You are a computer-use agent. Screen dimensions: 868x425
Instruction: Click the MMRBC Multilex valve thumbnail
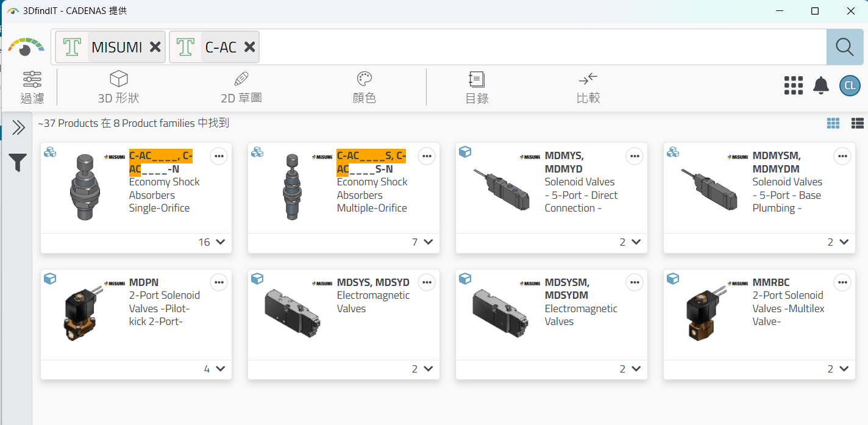coord(706,312)
